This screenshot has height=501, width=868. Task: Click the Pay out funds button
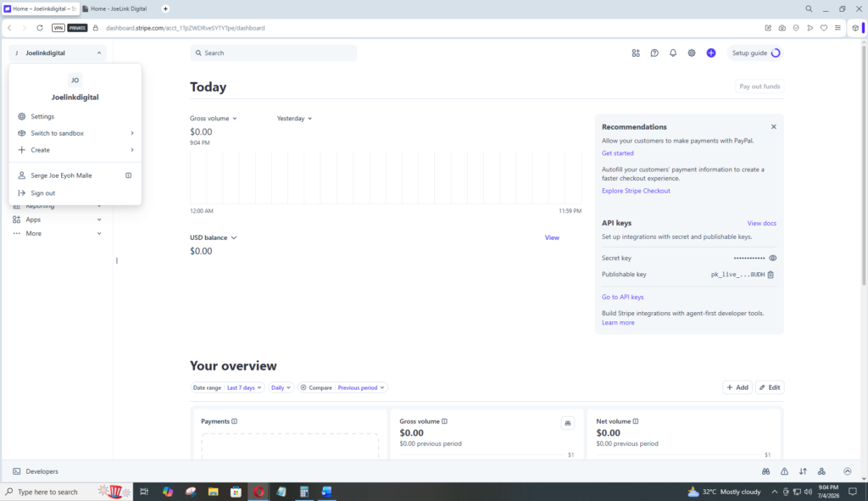pyautogui.click(x=759, y=86)
